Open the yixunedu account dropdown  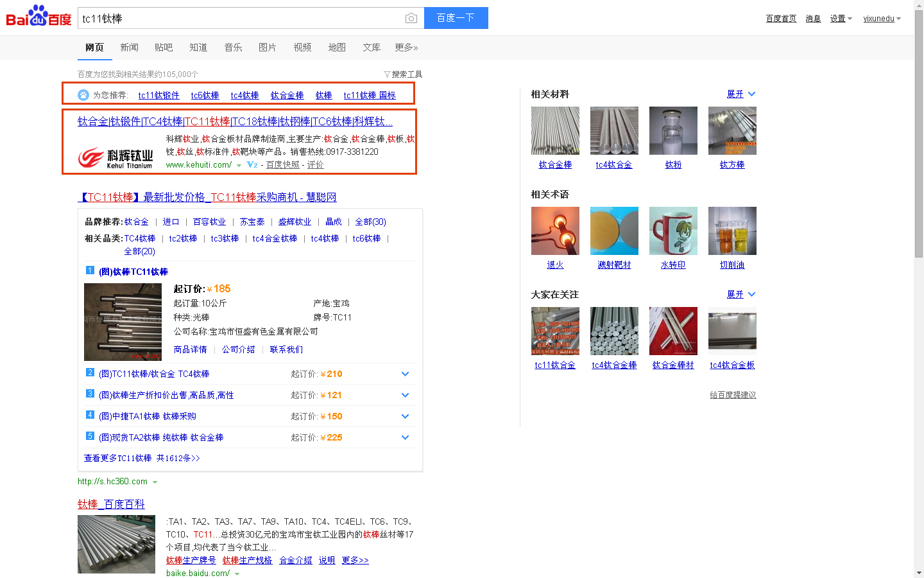coord(882,19)
